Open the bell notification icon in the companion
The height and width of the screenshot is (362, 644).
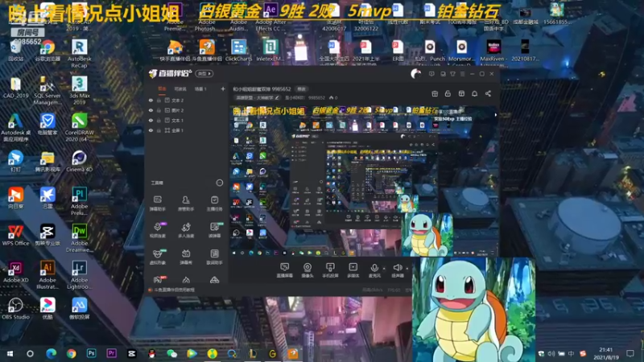(474, 93)
